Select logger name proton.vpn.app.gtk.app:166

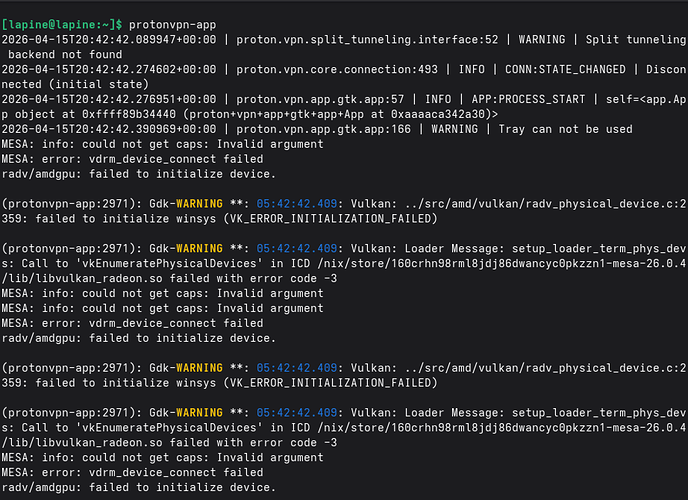(324, 129)
